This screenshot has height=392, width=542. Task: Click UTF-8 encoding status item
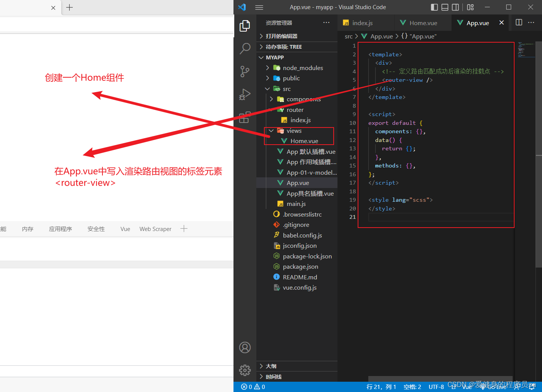click(x=436, y=387)
